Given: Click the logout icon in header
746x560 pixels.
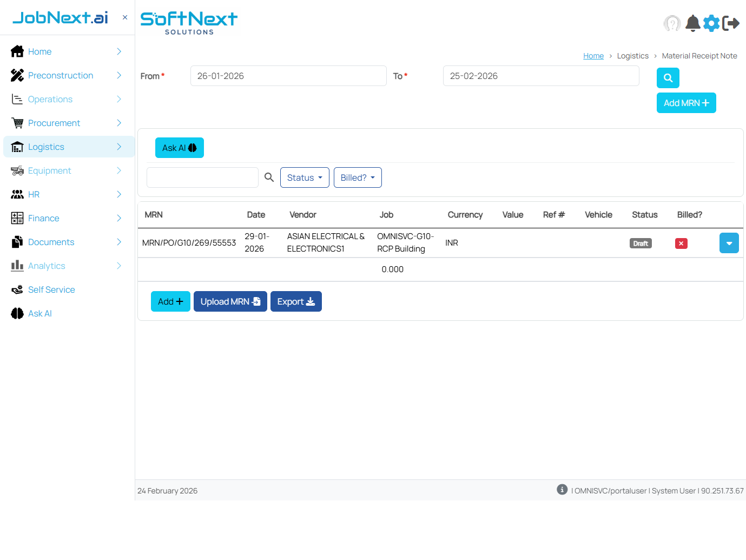Looking at the screenshot, I should coord(731,23).
